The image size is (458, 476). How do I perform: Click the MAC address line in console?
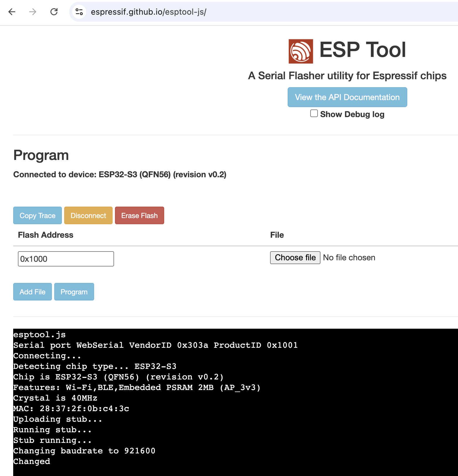point(71,409)
